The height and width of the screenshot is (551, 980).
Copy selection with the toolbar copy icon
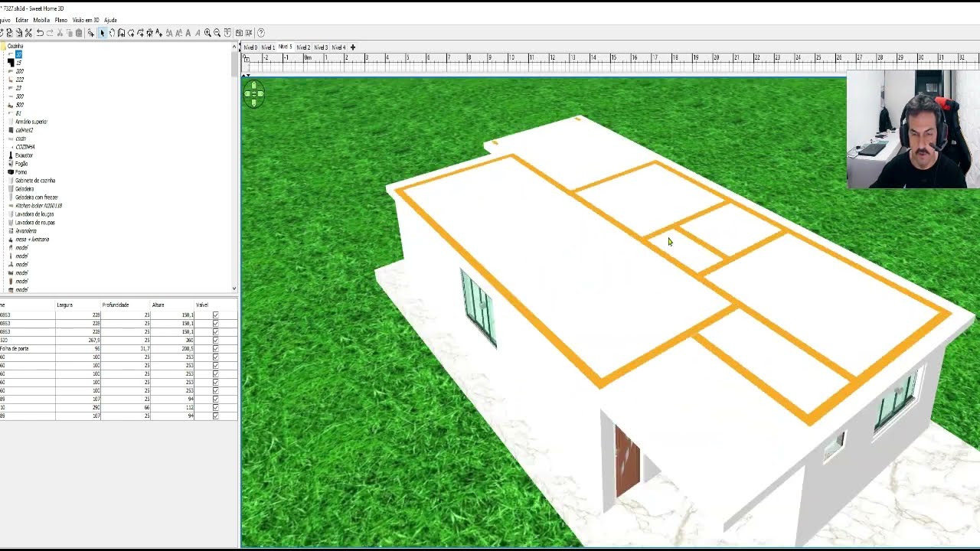pyautogui.click(x=69, y=33)
